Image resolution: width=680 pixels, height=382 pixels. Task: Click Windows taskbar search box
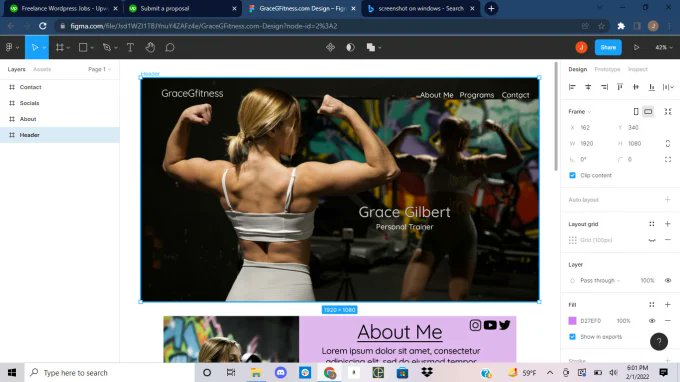click(110, 372)
